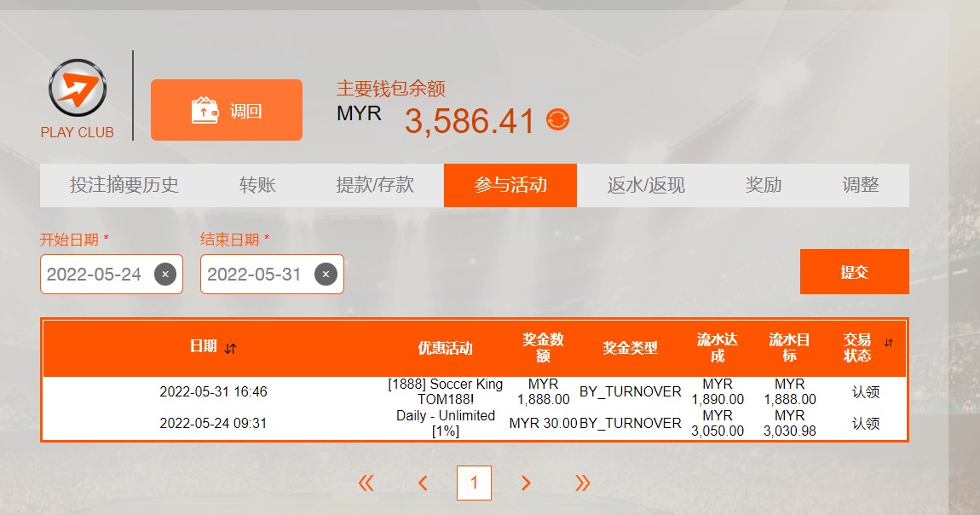The height and width of the screenshot is (515, 980).
Task: Select the 返水/返现 tab
Action: 646,185
